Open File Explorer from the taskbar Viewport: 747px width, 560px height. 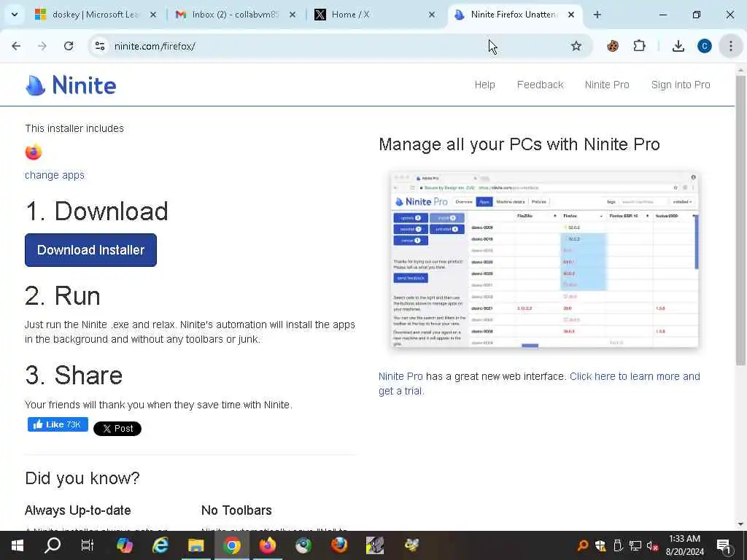click(x=196, y=545)
